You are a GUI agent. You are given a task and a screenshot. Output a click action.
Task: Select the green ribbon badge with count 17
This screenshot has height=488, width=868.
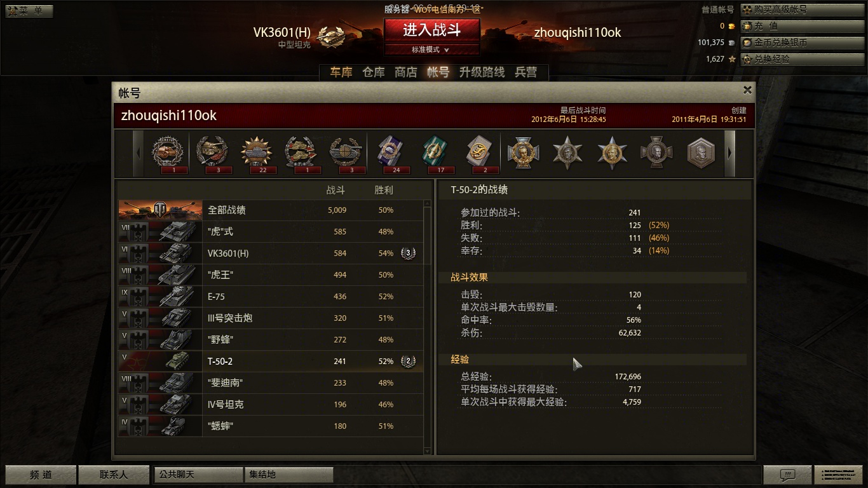(x=435, y=154)
